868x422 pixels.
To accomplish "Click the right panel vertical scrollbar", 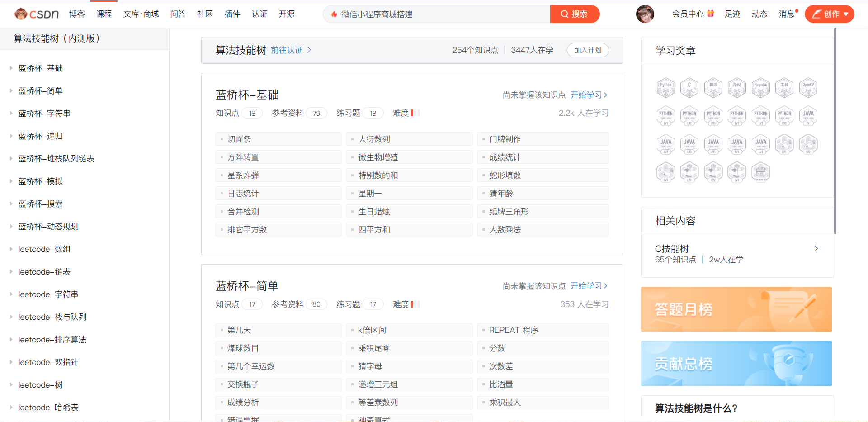I will (835, 131).
